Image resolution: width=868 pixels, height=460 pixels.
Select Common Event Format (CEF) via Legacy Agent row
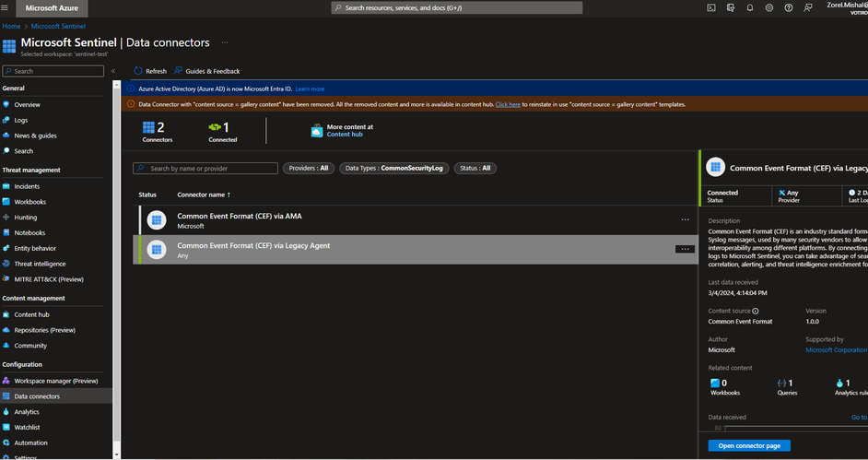(x=416, y=249)
